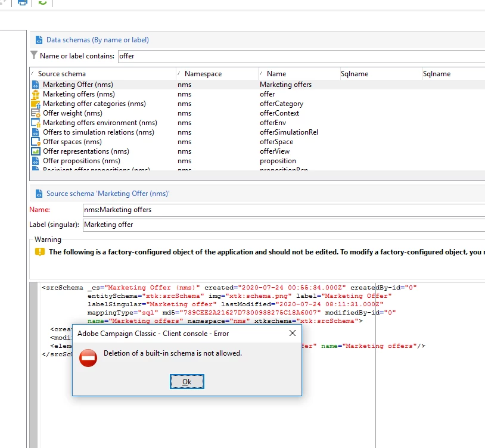Click the Offer weight (nms) row icon
The image size is (485, 448).
[x=36, y=113]
